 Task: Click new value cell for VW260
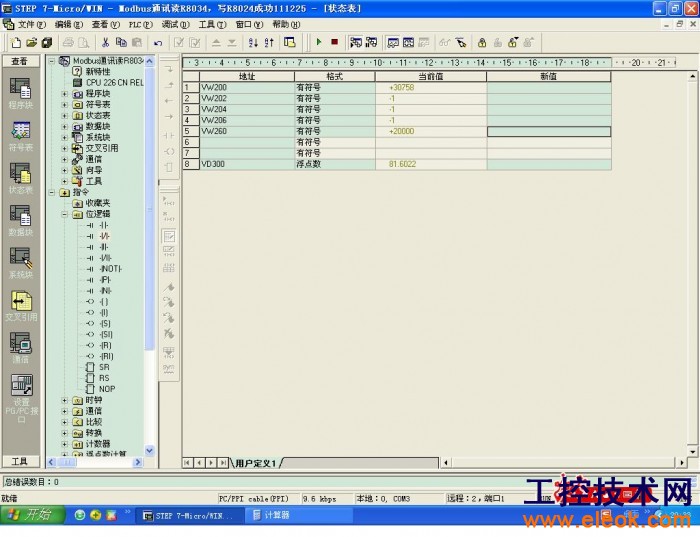(x=549, y=131)
